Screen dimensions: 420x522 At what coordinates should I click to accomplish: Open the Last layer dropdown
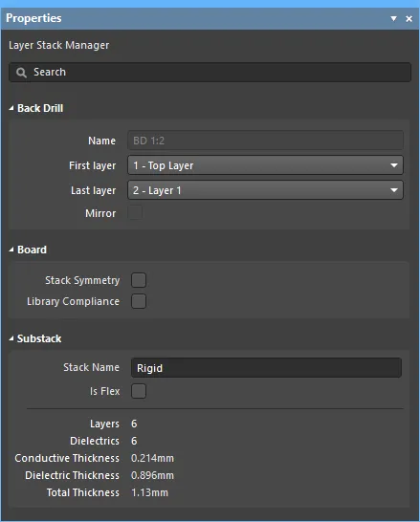click(265, 190)
